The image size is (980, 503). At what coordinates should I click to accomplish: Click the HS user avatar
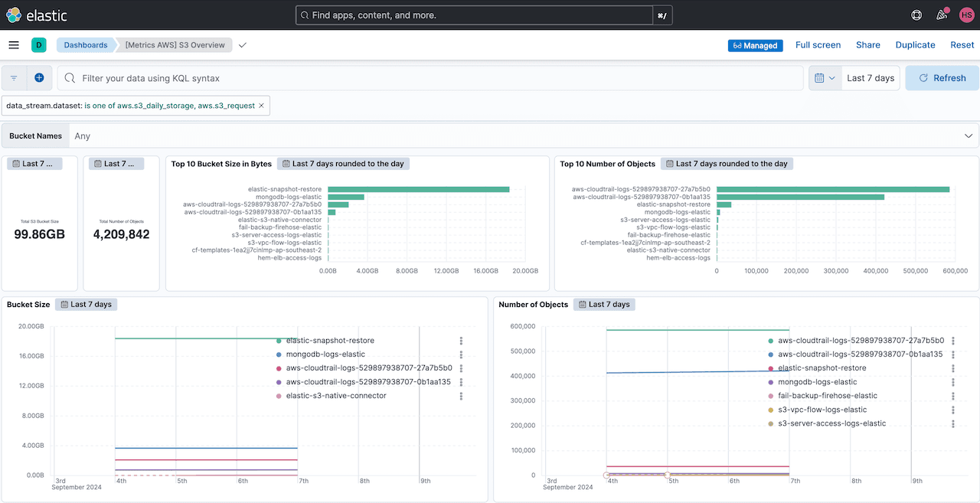[x=966, y=15]
